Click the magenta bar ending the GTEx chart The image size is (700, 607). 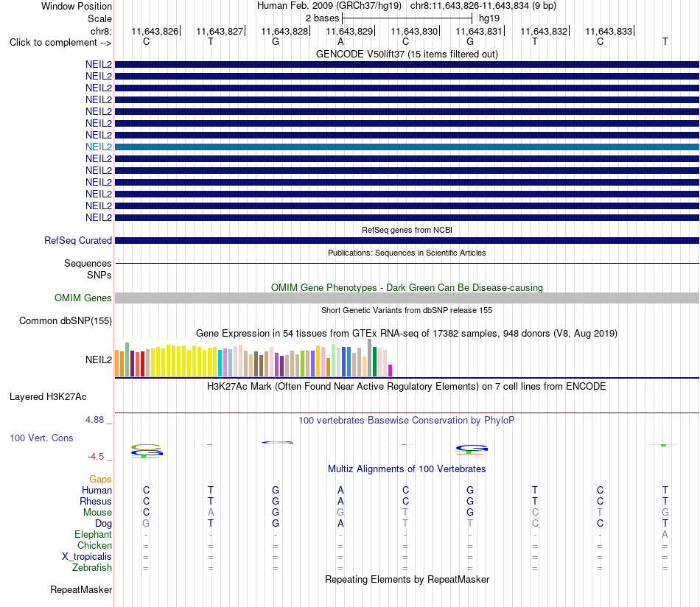(x=391, y=371)
